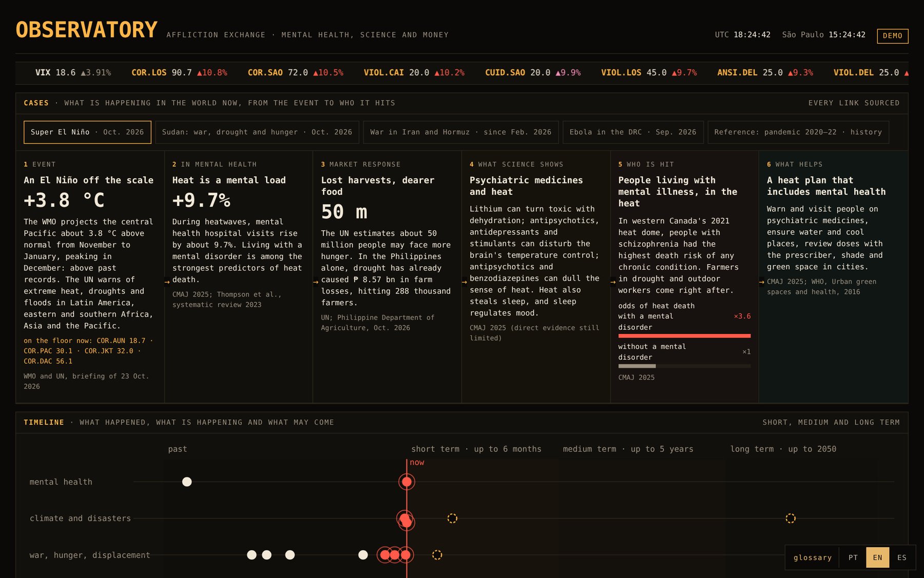Viewport: 924px width, 578px height.
Task: Click the dashed war, hunger forecast marker
Action: coord(437,555)
